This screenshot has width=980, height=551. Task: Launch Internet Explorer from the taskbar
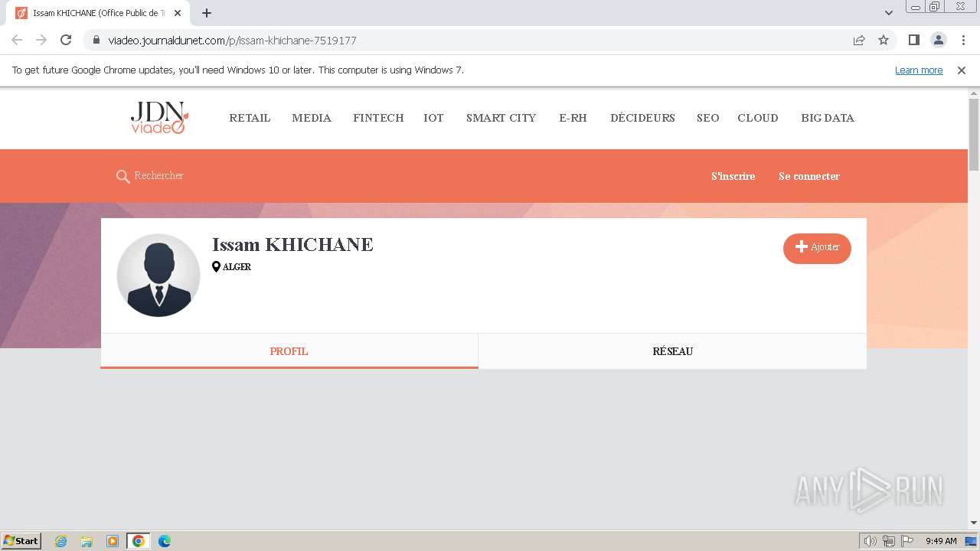point(61,541)
